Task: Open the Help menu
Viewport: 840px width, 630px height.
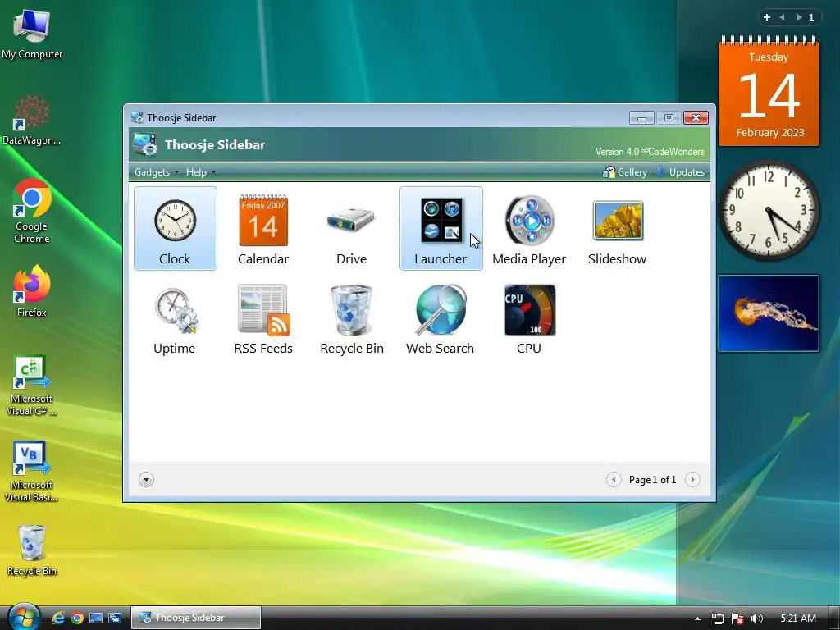Action: 200,172
